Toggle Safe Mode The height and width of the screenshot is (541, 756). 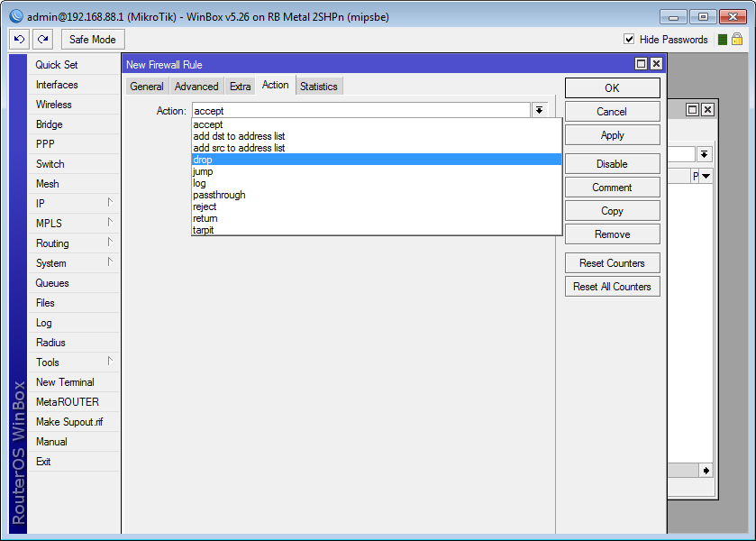(93, 40)
